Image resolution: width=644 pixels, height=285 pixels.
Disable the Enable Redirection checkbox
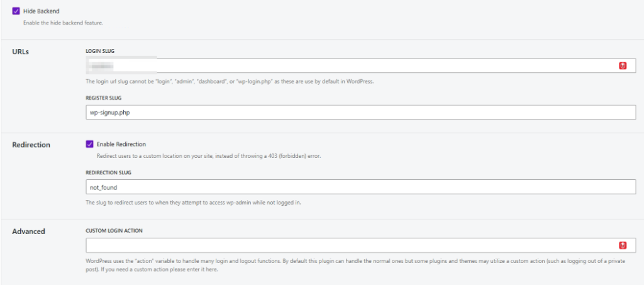pyautogui.click(x=89, y=144)
